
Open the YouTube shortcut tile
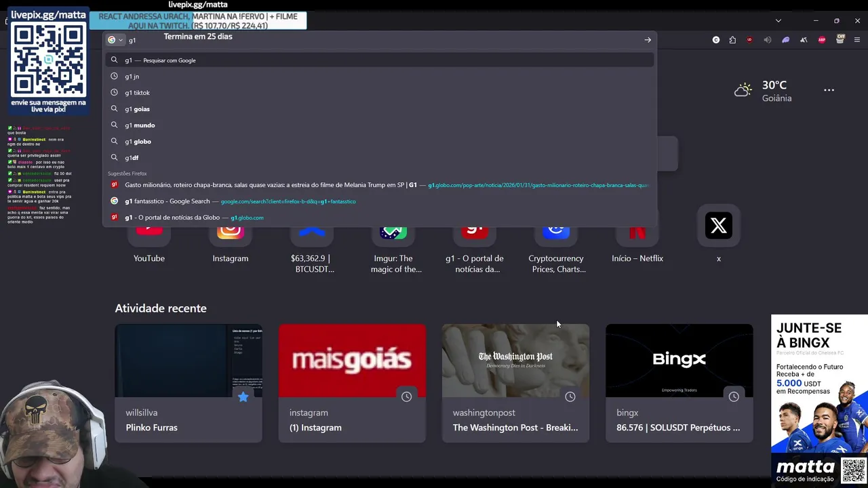click(149, 245)
